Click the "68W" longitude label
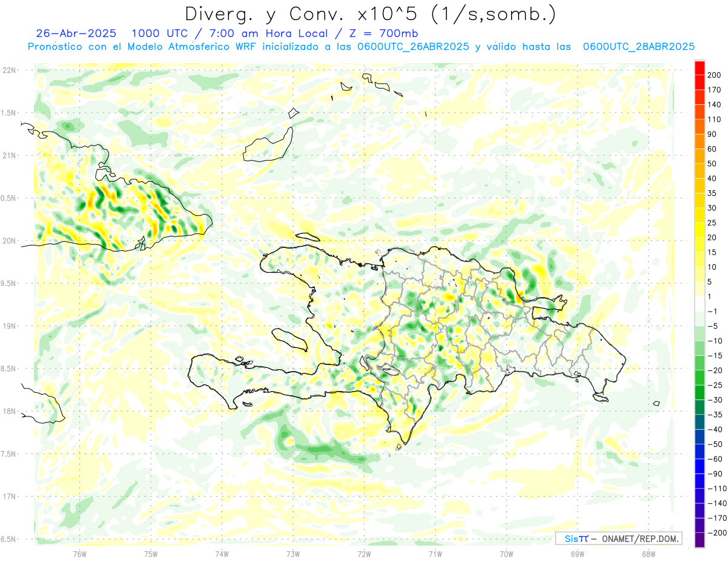728x562 pixels. pos(649,554)
